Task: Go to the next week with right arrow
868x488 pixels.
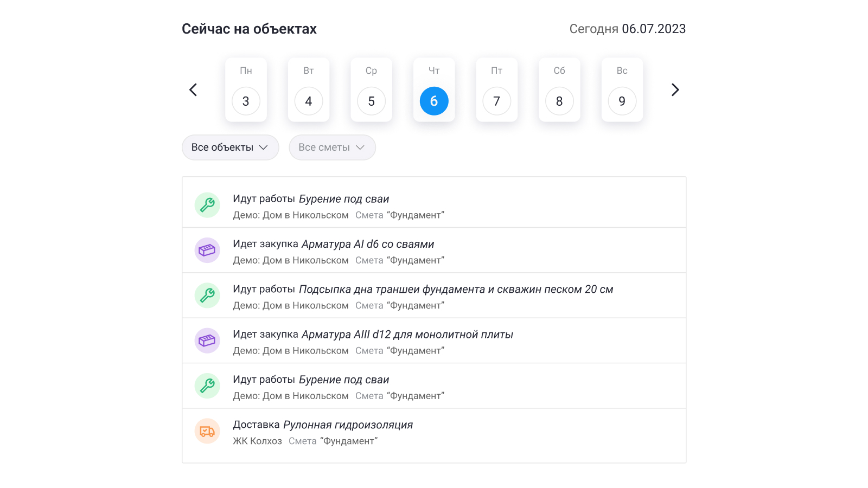Action: (675, 90)
